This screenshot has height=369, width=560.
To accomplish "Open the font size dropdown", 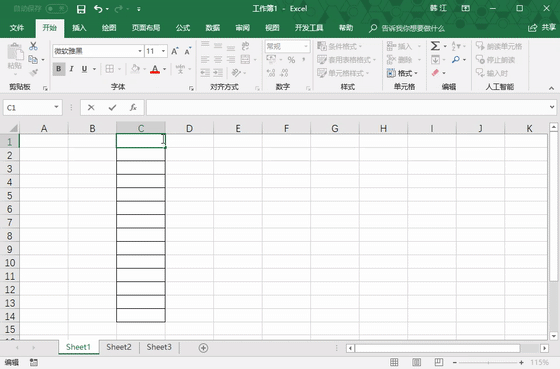I will click(x=163, y=51).
